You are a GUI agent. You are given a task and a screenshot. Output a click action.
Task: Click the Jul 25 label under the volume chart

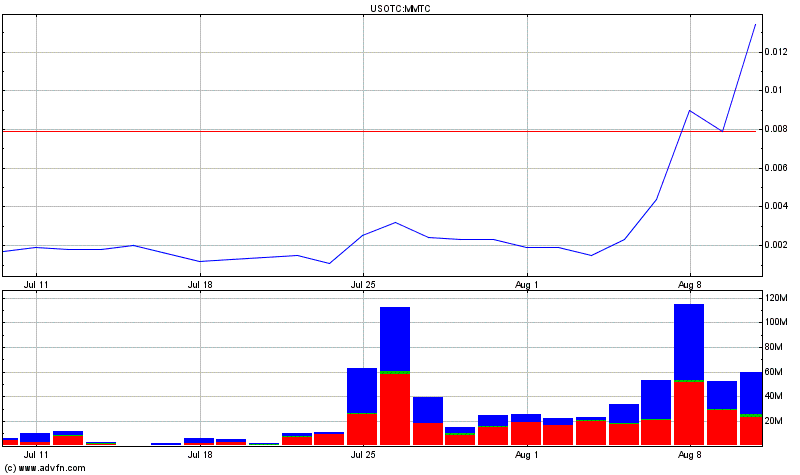[363, 455]
